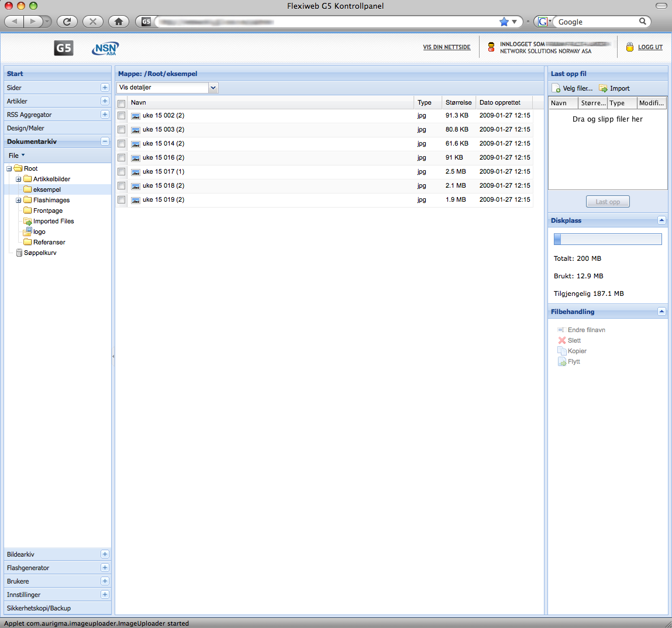Image resolution: width=672 pixels, height=628 pixels.
Task: Click the disk space usage bar
Action: (x=608, y=239)
